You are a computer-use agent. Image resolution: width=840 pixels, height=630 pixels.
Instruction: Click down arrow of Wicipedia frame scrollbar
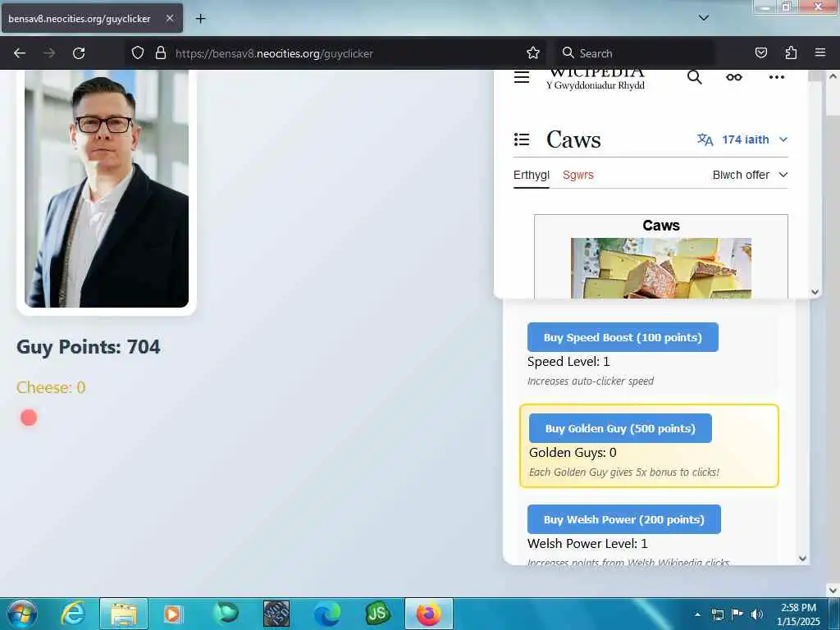point(815,292)
